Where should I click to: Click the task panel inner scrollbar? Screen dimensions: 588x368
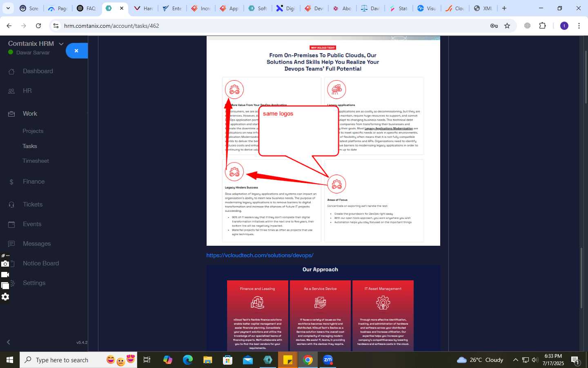click(581, 278)
